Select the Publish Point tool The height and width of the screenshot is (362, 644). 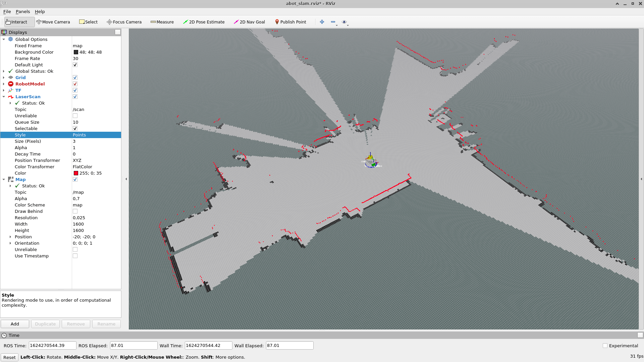pyautogui.click(x=291, y=22)
